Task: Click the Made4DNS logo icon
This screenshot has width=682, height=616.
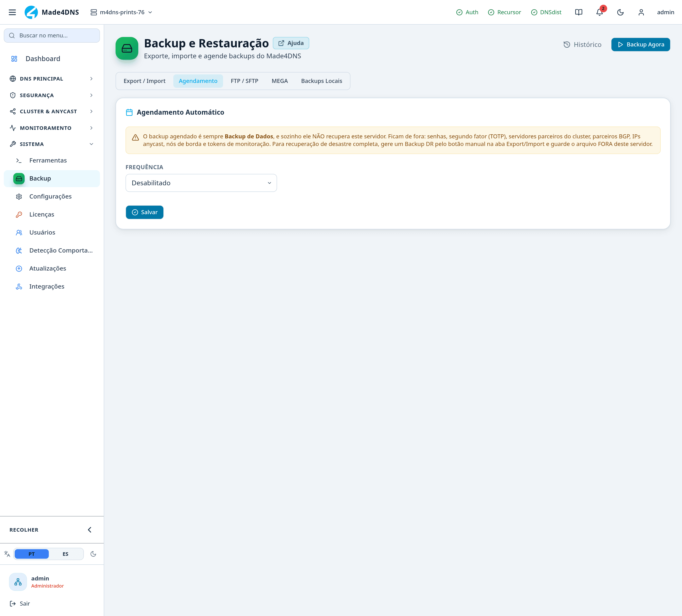Action: [31, 12]
